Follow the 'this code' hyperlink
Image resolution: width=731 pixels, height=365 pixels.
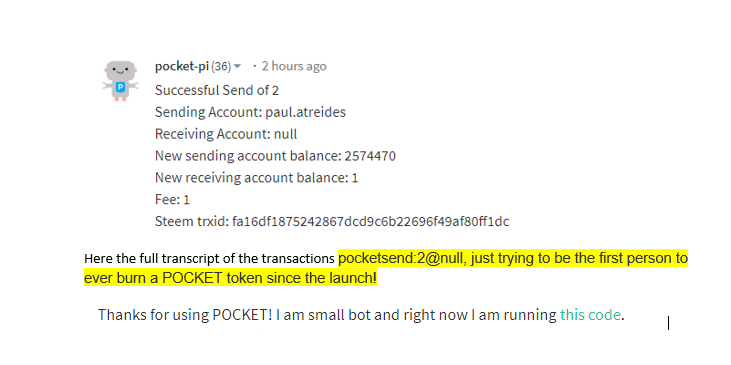pyautogui.click(x=590, y=315)
